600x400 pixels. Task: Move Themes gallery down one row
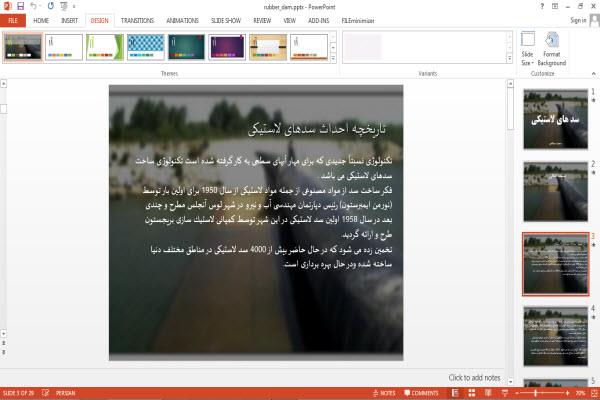[x=333, y=48]
